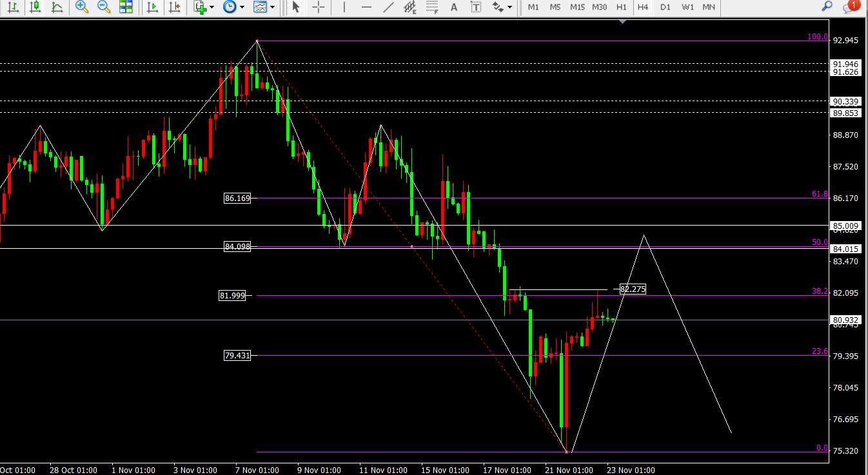Viewport: 868px width, 475px height.
Task: Switch to H1 timeframe
Action: click(x=622, y=7)
